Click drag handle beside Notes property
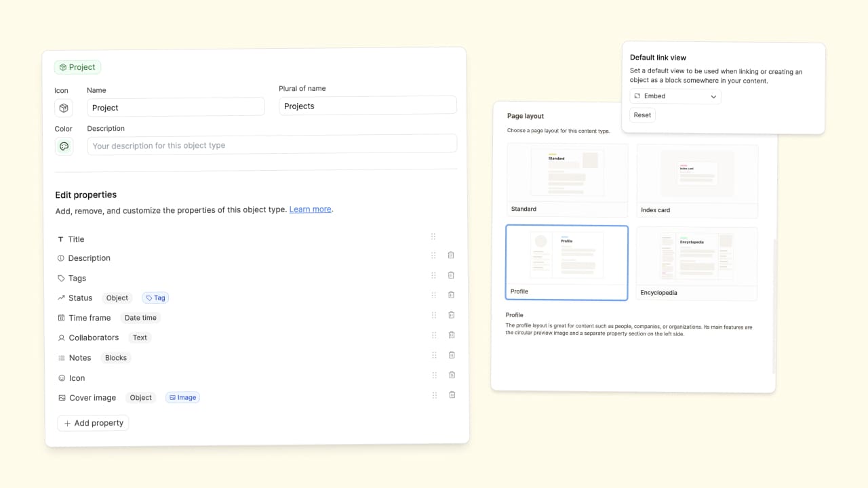The height and width of the screenshot is (488, 868). (433, 355)
